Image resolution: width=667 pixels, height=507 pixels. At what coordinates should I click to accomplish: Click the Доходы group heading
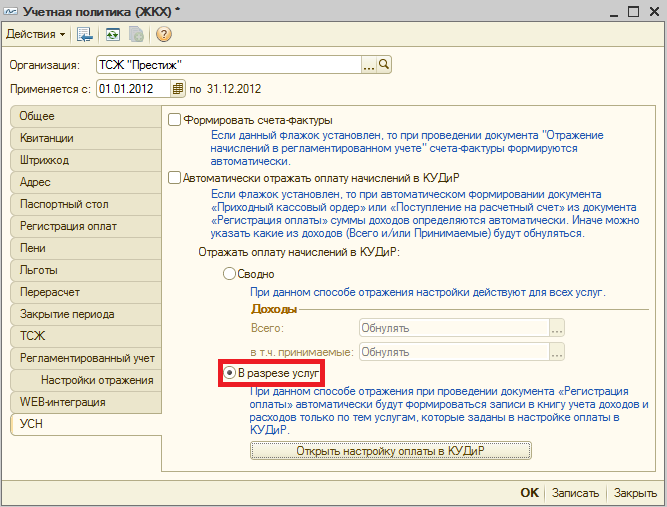click(274, 309)
